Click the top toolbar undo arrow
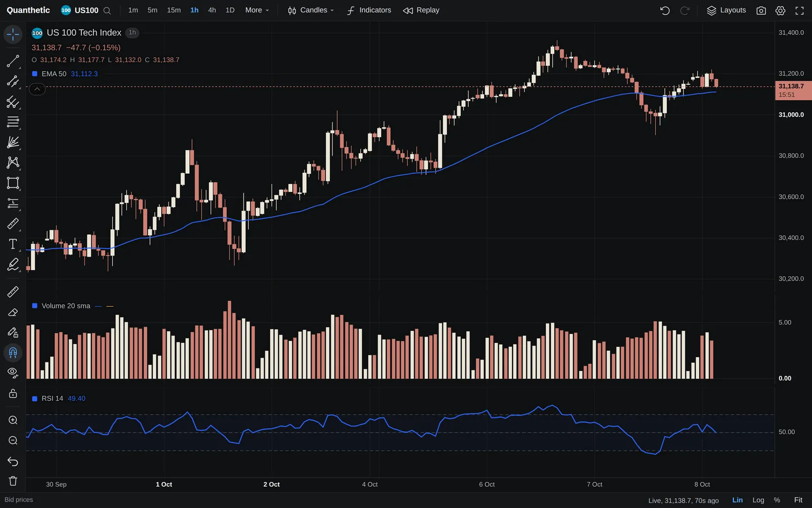 (665, 10)
